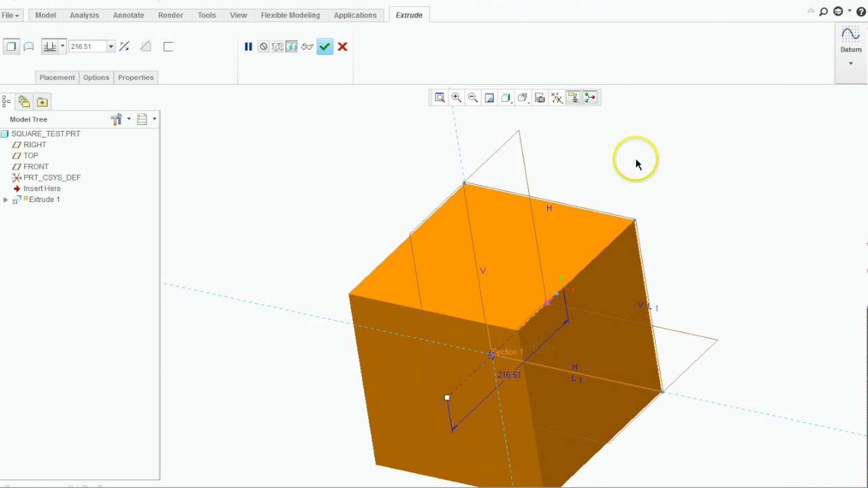
Task: Open the Properties panel tab
Action: coord(136,77)
